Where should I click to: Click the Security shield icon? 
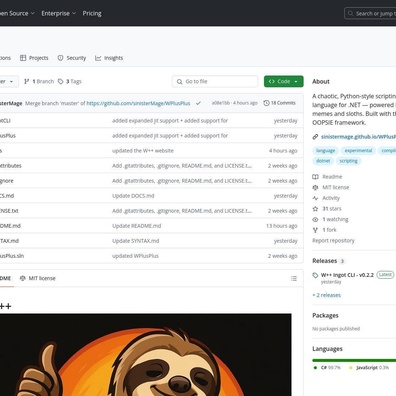click(60, 58)
